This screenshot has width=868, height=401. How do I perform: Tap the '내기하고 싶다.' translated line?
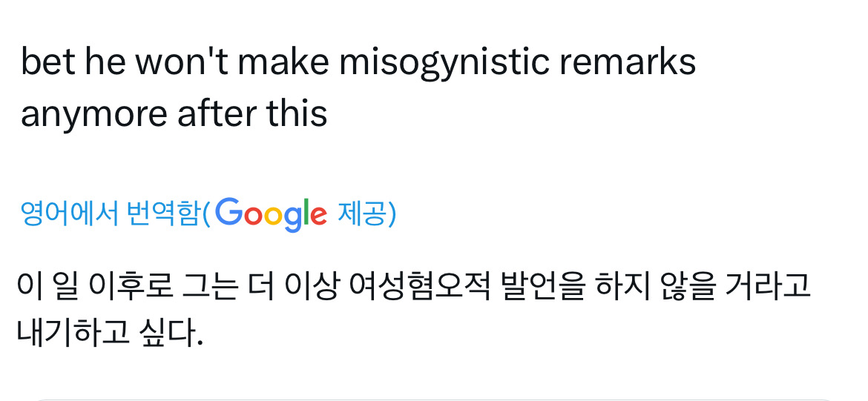(109, 334)
